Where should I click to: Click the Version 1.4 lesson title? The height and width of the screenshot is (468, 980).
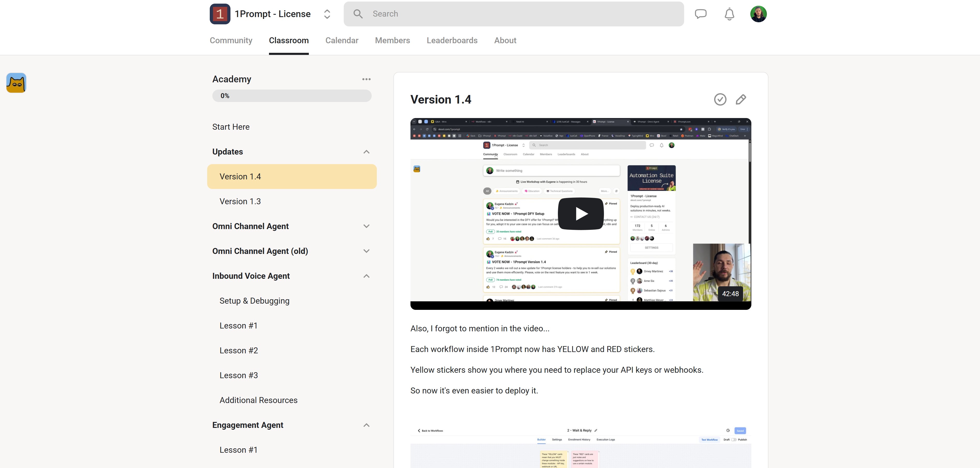[440, 99]
